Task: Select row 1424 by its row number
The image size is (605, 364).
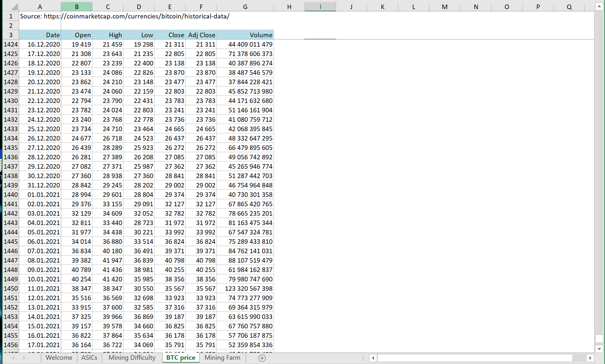Action: [11, 44]
